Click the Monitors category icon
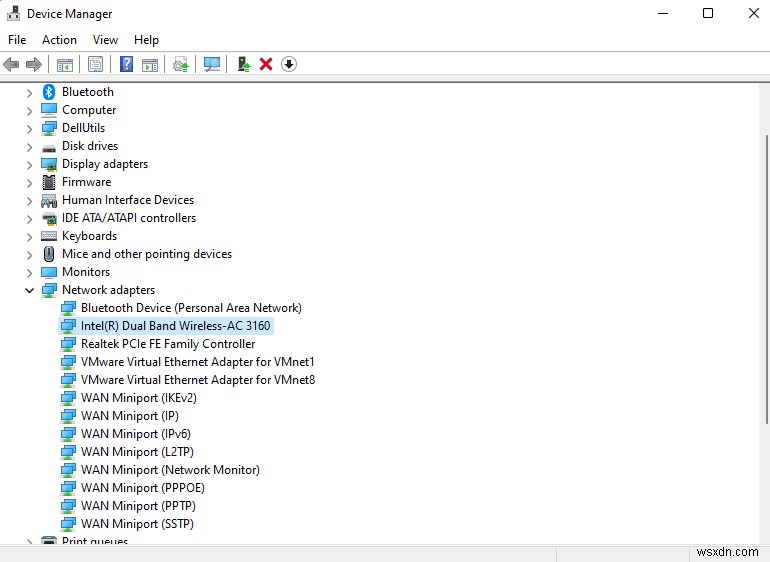The image size is (770, 562). (49, 272)
